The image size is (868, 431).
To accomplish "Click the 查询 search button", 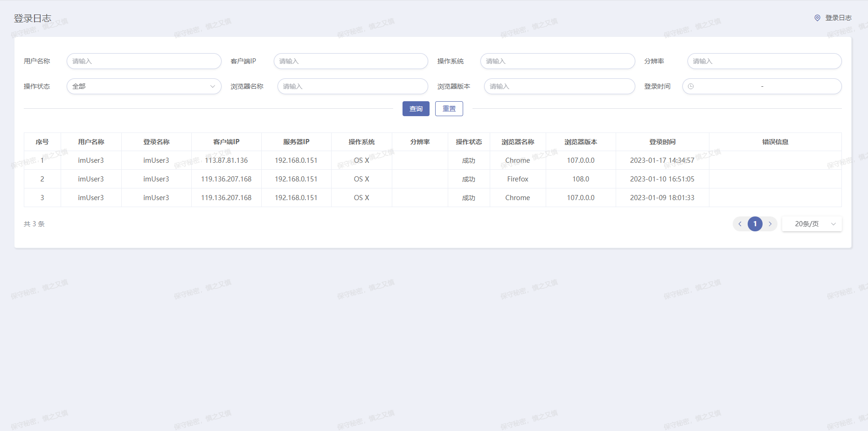I will click(x=416, y=109).
